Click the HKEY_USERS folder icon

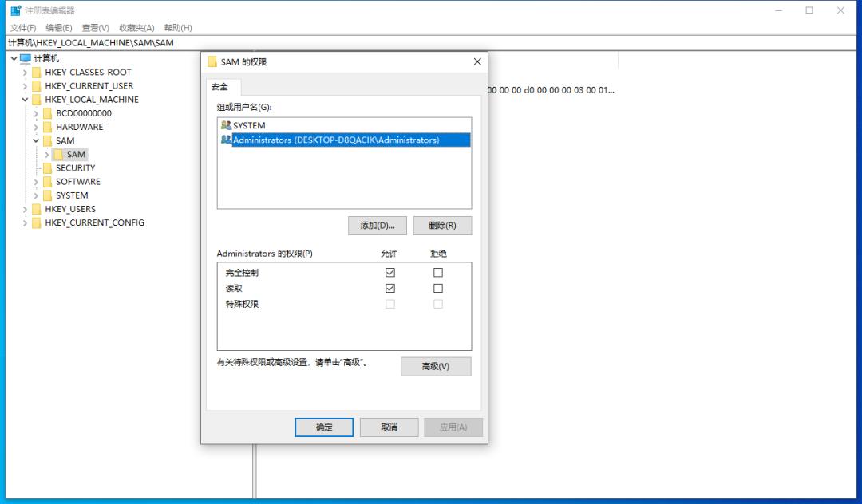click(37, 209)
